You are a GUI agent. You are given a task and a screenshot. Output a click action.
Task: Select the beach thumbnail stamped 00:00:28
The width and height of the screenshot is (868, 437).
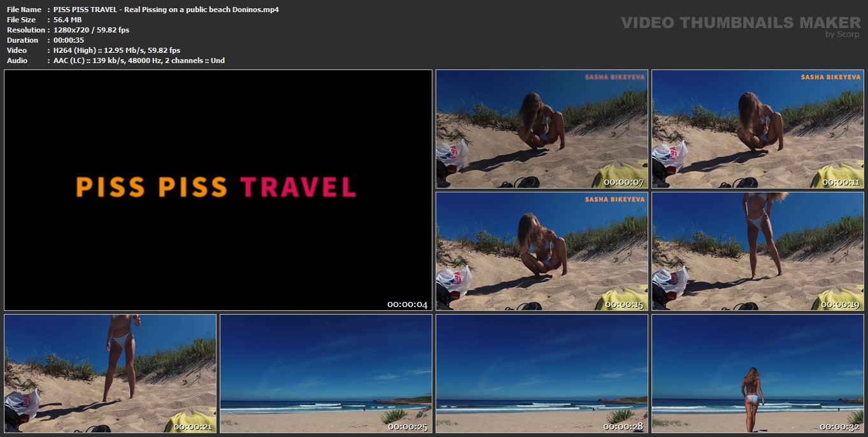(541, 373)
